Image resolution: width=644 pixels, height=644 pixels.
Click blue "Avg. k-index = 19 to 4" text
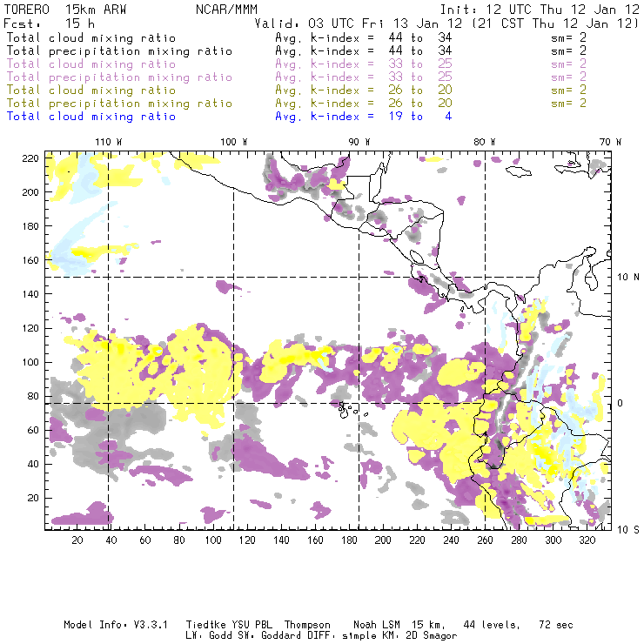pyautogui.click(x=364, y=117)
